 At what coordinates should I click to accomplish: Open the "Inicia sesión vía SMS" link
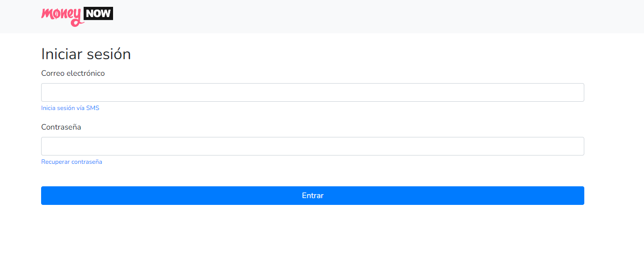point(70,108)
